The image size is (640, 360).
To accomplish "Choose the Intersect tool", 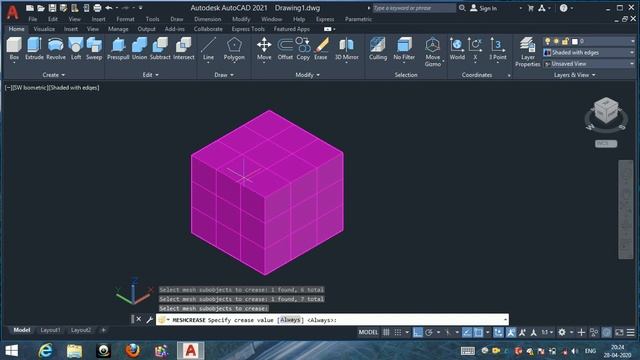I will (184, 49).
